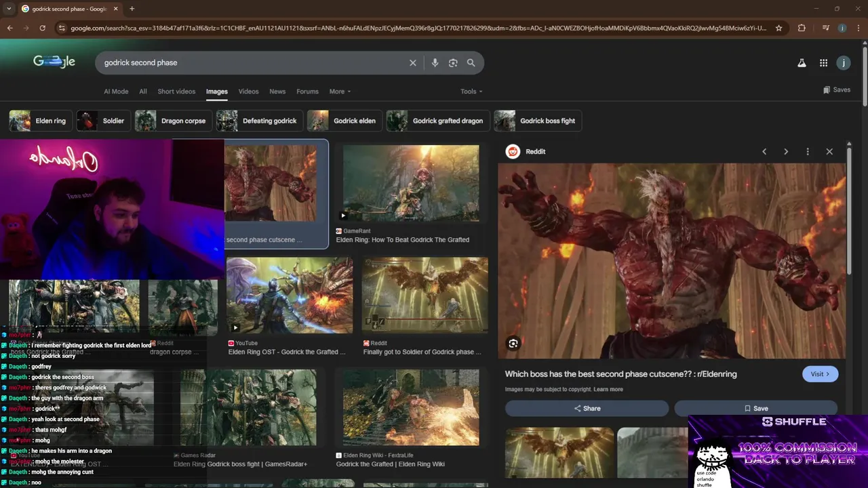Screen dimensions: 868x488
Task: Select Godrick boss fight suggestion chip
Action: (537, 121)
